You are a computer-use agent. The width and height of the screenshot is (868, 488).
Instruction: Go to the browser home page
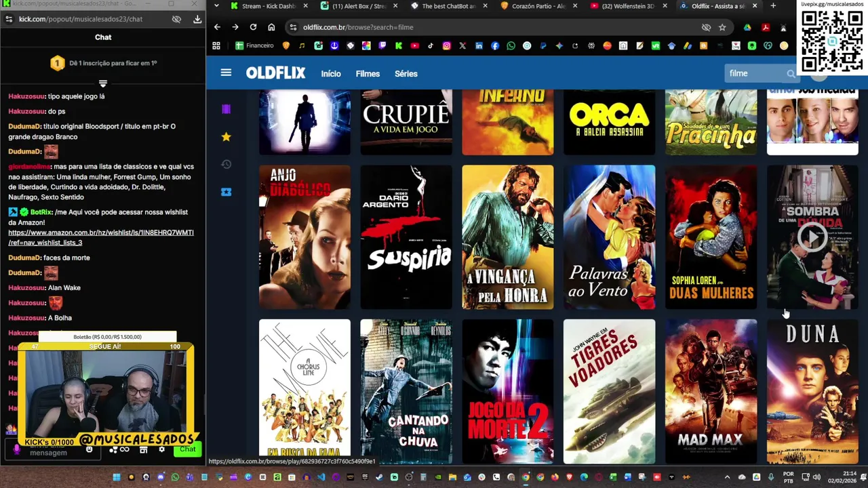pos(271,27)
